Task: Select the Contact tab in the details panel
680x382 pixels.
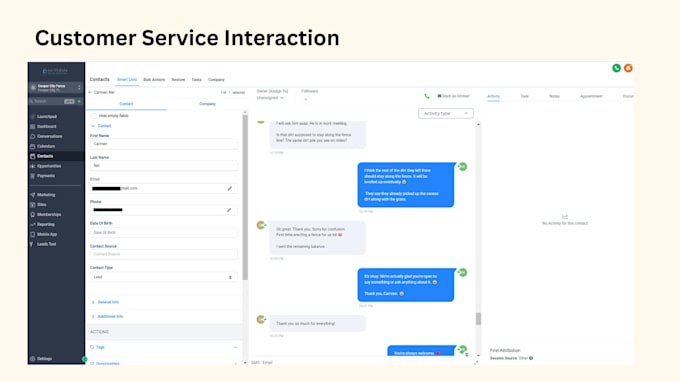Action: pyautogui.click(x=126, y=104)
